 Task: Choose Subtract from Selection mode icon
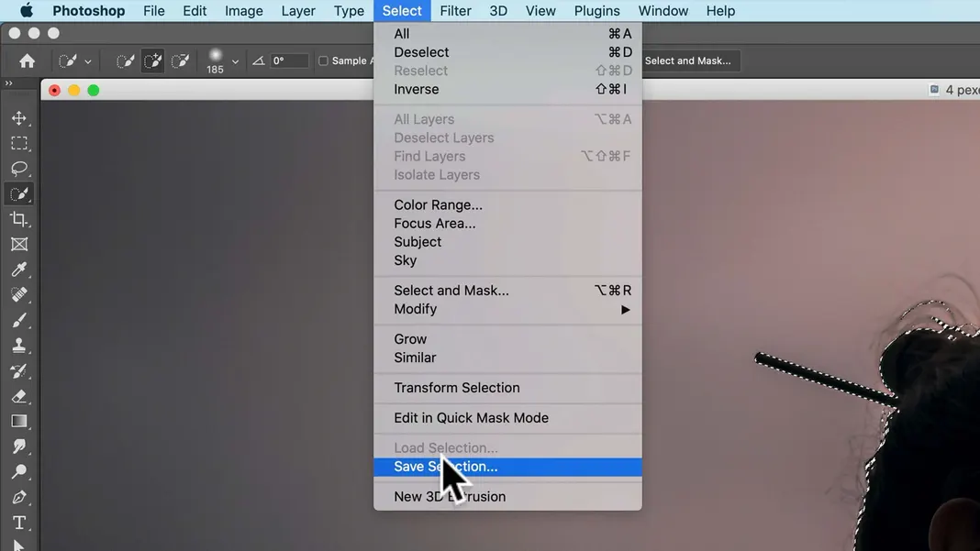coord(180,61)
